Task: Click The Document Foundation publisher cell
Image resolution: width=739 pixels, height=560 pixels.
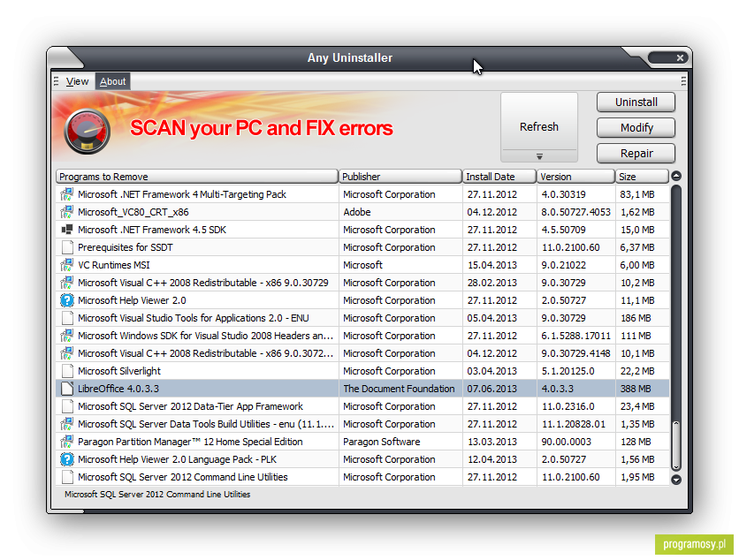Action: click(399, 389)
